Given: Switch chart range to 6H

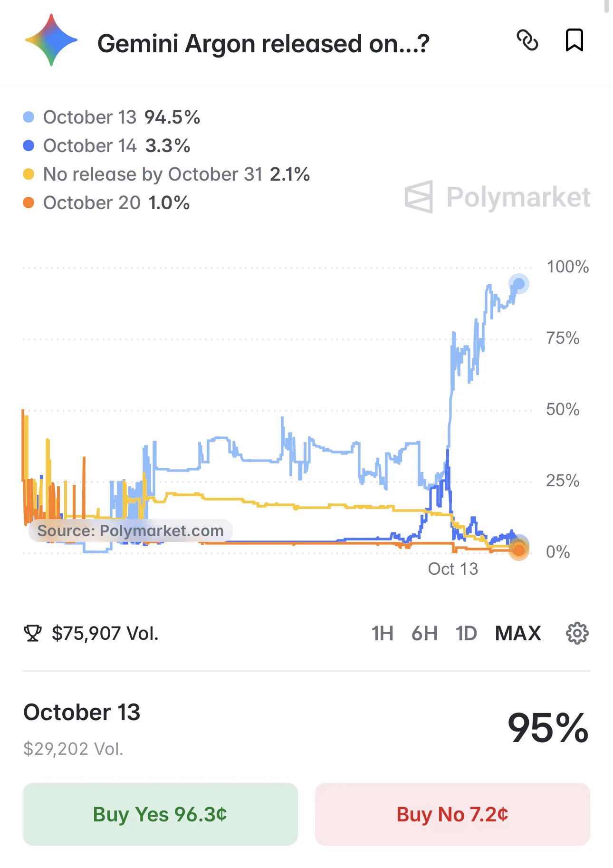Looking at the screenshot, I should click(424, 633).
